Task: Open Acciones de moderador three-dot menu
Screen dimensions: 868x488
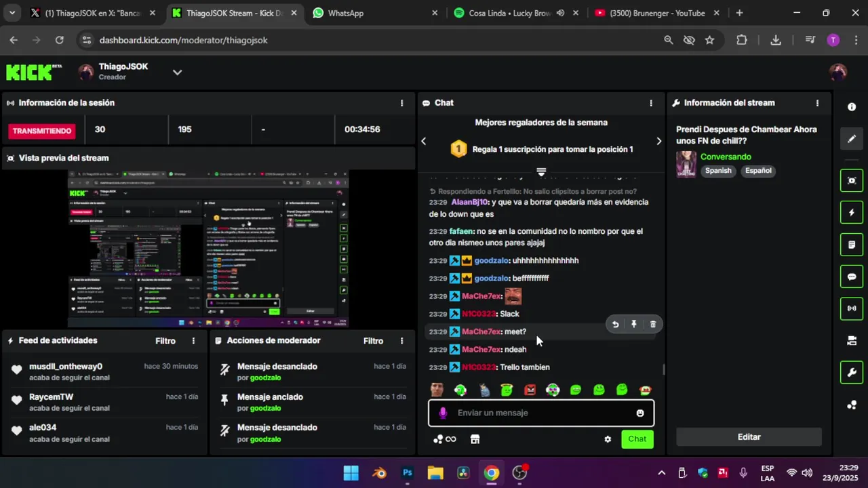Action: (x=401, y=341)
